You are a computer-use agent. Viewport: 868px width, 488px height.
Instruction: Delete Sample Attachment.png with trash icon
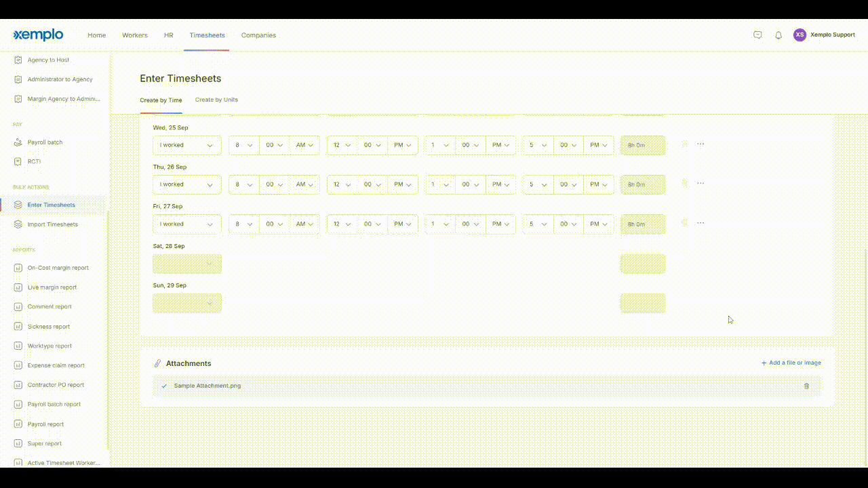(806, 386)
